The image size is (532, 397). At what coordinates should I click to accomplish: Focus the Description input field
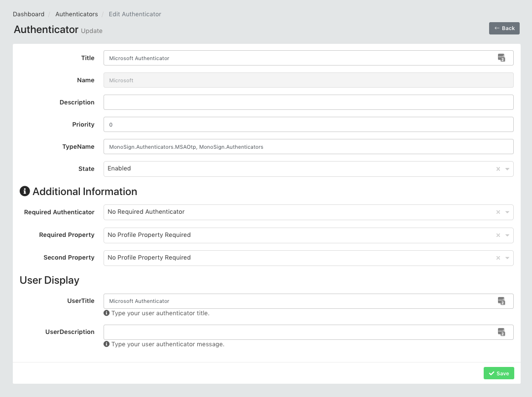[x=308, y=102]
